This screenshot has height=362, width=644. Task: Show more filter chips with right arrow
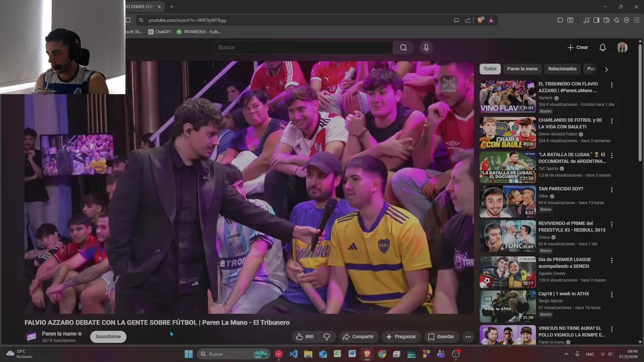(606, 69)
